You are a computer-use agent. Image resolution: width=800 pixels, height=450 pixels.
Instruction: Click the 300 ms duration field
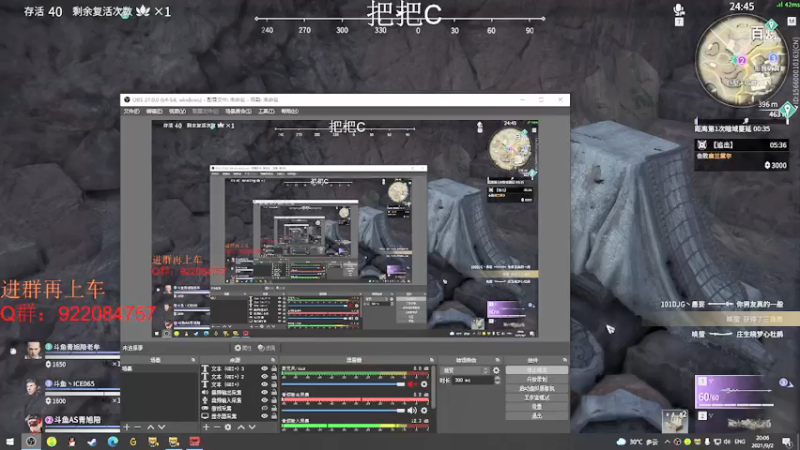(x=473, y=380)
